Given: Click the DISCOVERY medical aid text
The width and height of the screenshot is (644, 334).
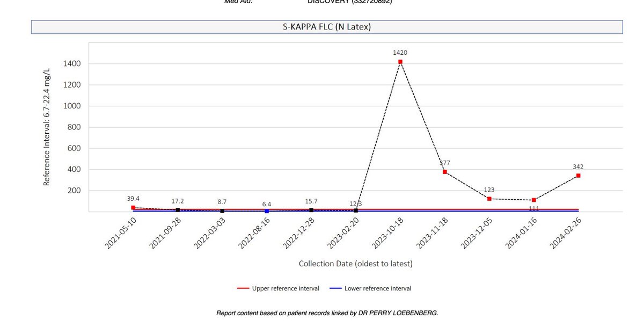Looking at the screenshot, I should click(x=350, y=2).
